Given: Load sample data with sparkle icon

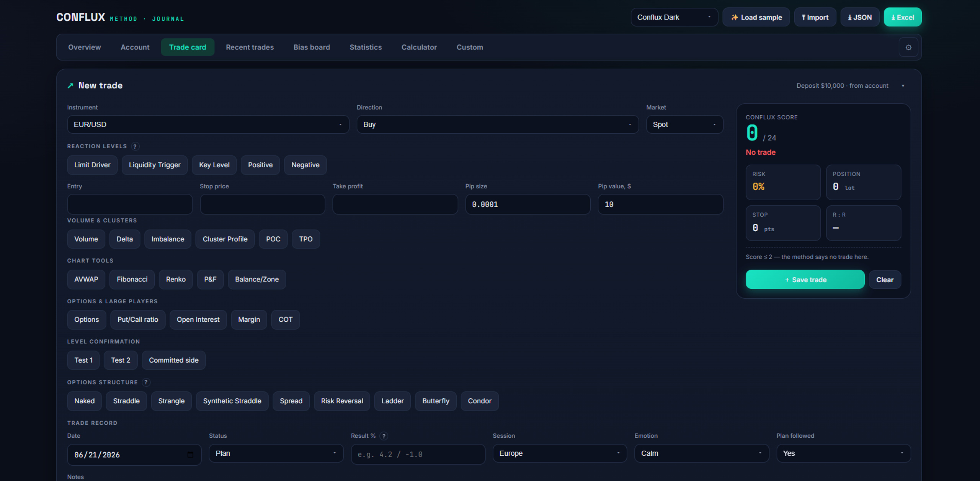Looking at the screenshot, I should (756, 17).
